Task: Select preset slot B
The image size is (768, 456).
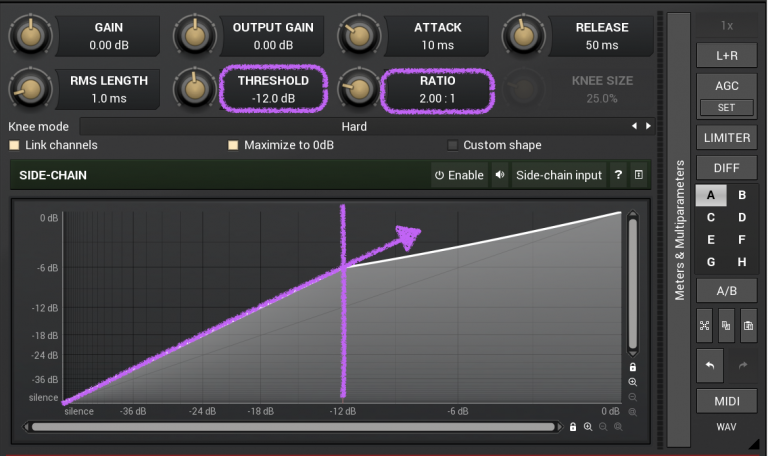Action: (742, 195)
